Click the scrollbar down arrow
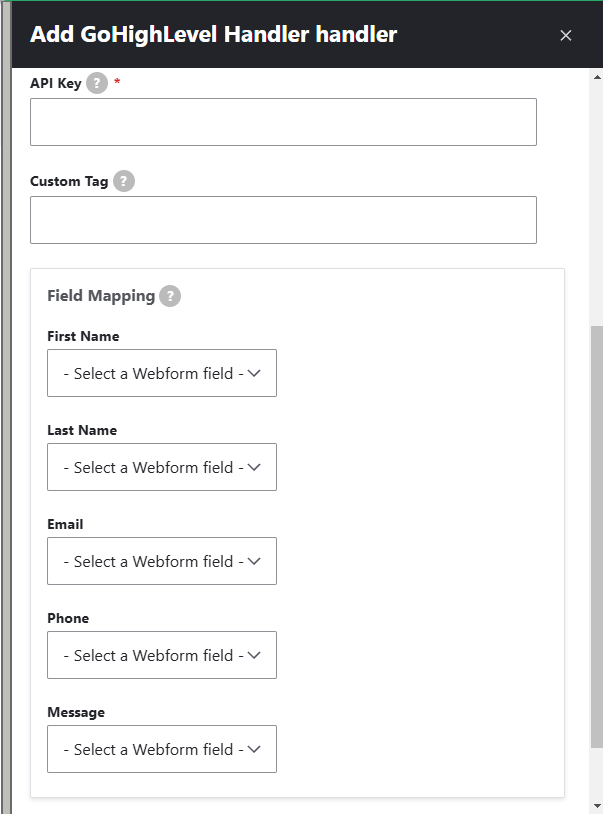Screen dimensions: 603x814 pos(597,806)
